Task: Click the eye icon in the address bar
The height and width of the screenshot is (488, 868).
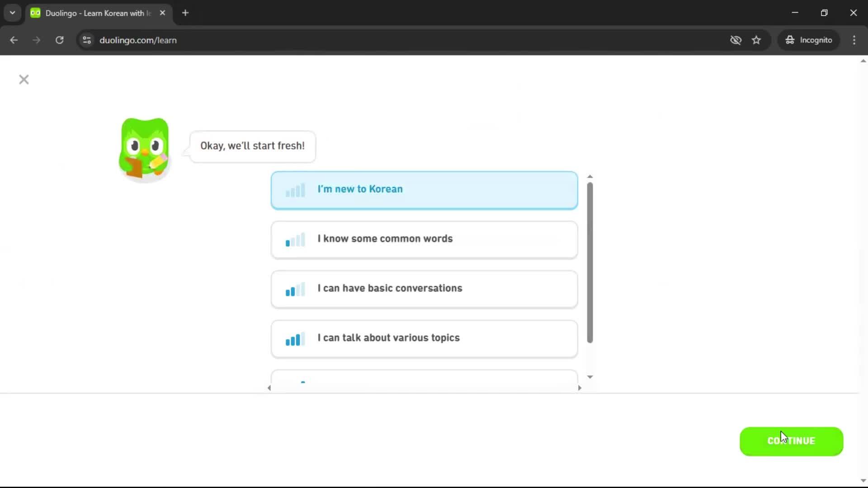Action: [x=736, y=40]
